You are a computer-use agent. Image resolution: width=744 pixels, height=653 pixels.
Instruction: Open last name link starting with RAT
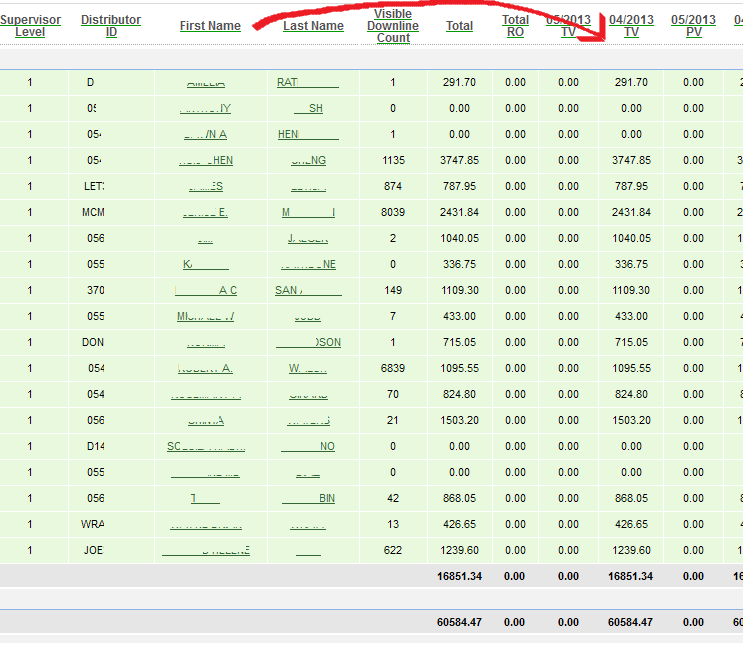pyautogui.click(x=307, y=83)
